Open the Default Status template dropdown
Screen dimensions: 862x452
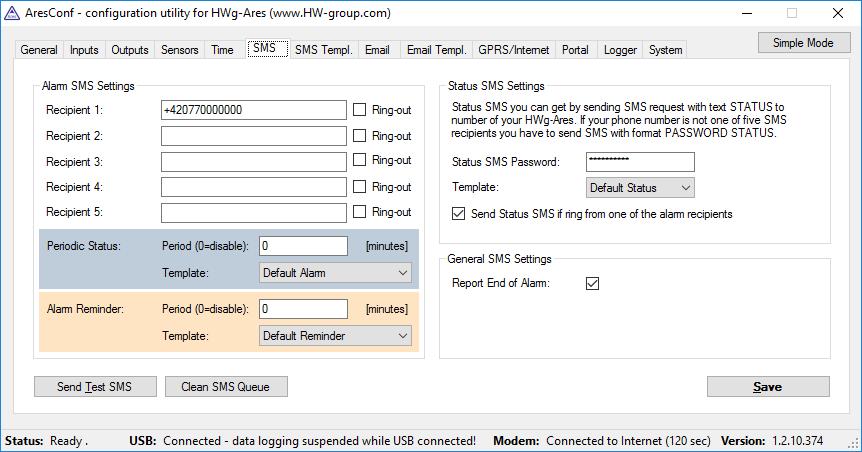640,188
